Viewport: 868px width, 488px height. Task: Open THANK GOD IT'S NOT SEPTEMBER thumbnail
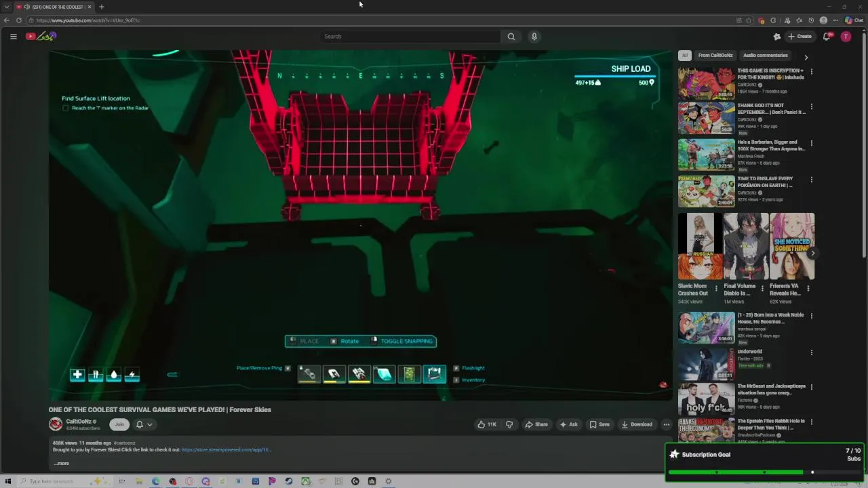[706, 119]
